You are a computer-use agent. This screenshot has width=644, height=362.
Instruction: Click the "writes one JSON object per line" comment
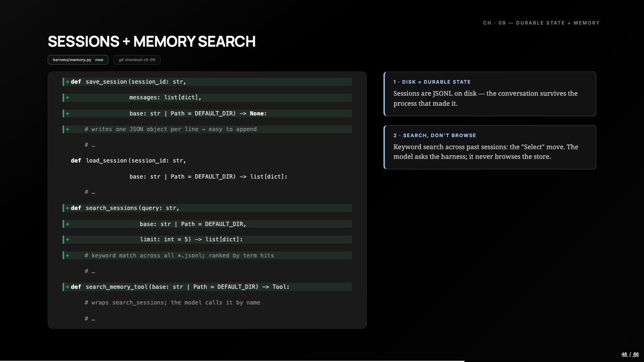click(x=207, y=129)
